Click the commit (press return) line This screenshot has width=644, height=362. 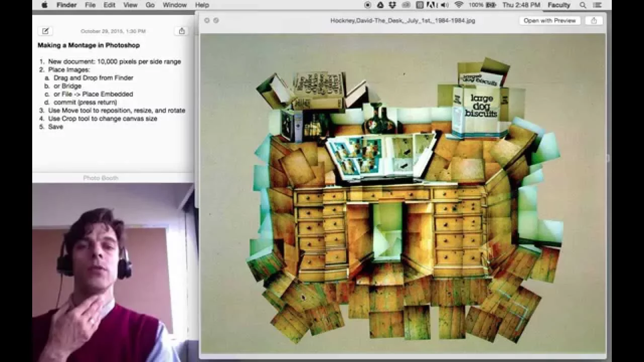86,102
